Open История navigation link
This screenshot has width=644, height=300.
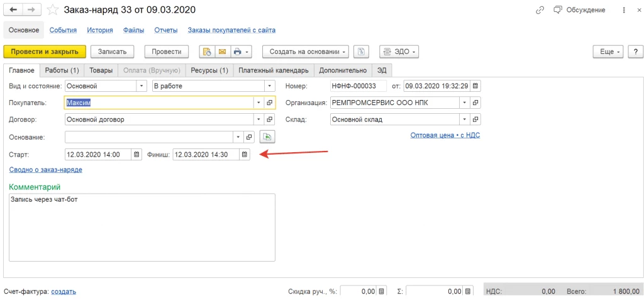click(100, 30)
